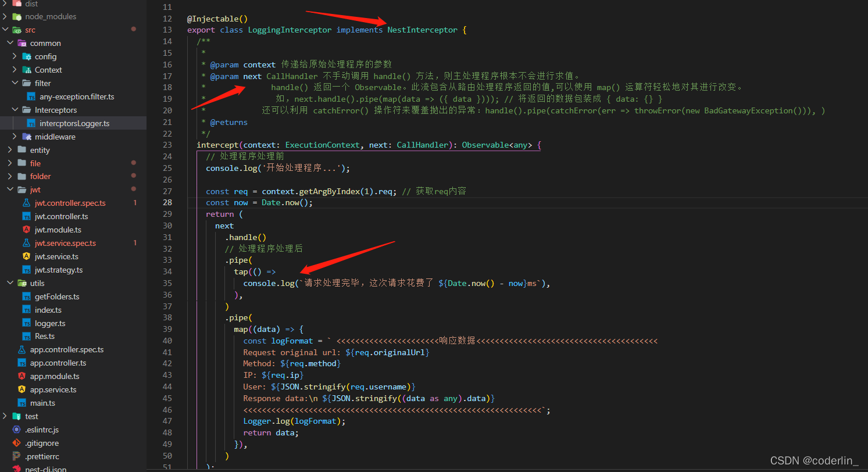
Task: Click the 'return data;' statement
Action: [x=271, y=432]
